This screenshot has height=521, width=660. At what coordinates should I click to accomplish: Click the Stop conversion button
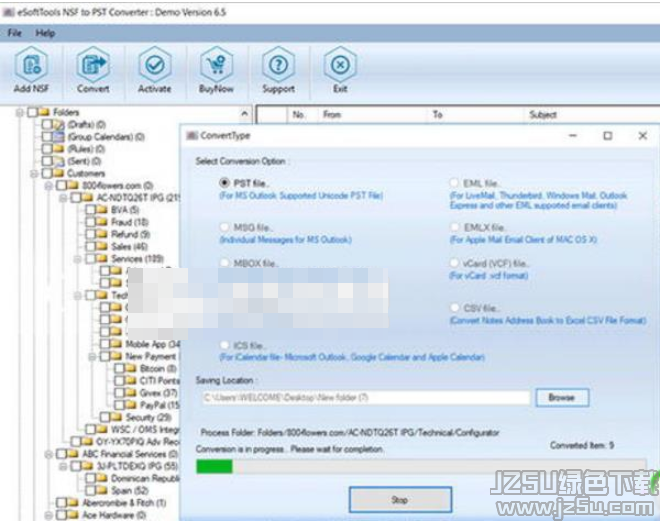(400, 500)
